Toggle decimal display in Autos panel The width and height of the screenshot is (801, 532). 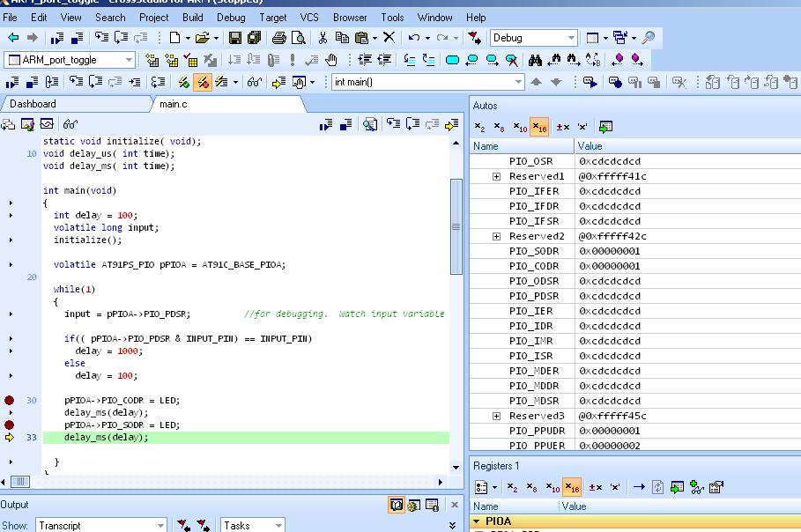point(520,127)
